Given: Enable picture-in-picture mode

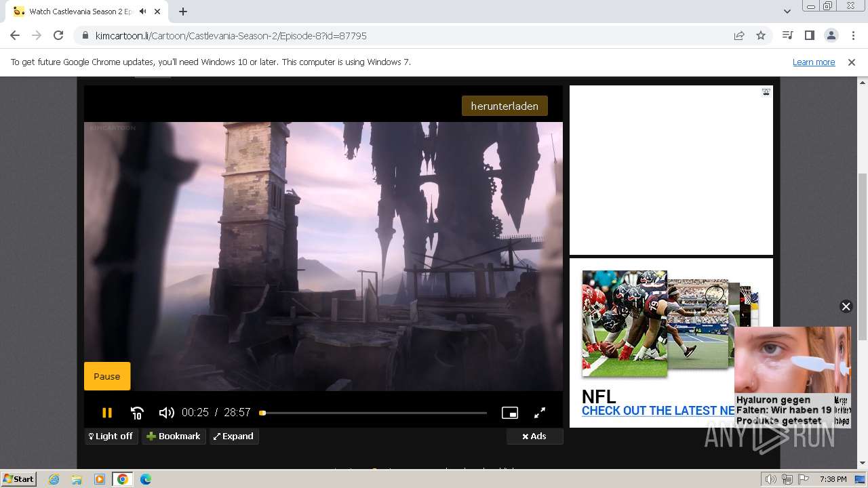Looking at the screenshot, I should (x=510, y=413).
